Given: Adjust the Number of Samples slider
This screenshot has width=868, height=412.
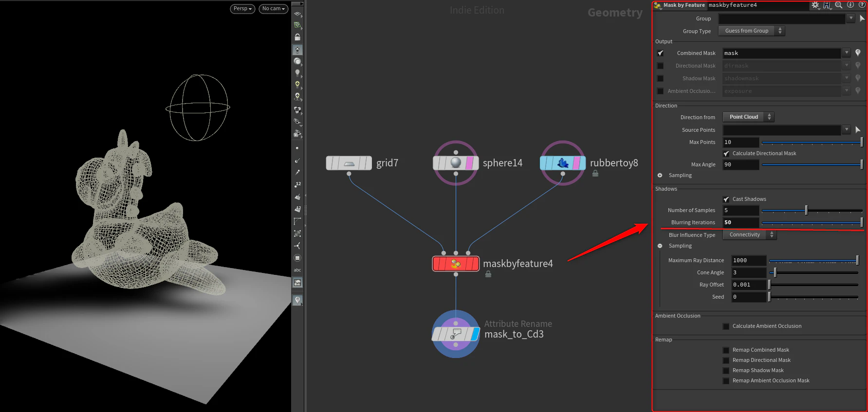Looking at the screenshot, I should click(x=812, y=210).
